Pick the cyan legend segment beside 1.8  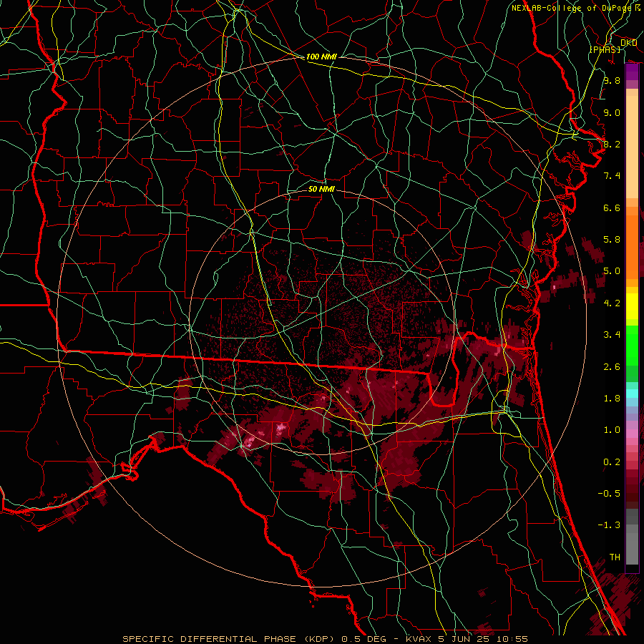[x=632, y=394]
